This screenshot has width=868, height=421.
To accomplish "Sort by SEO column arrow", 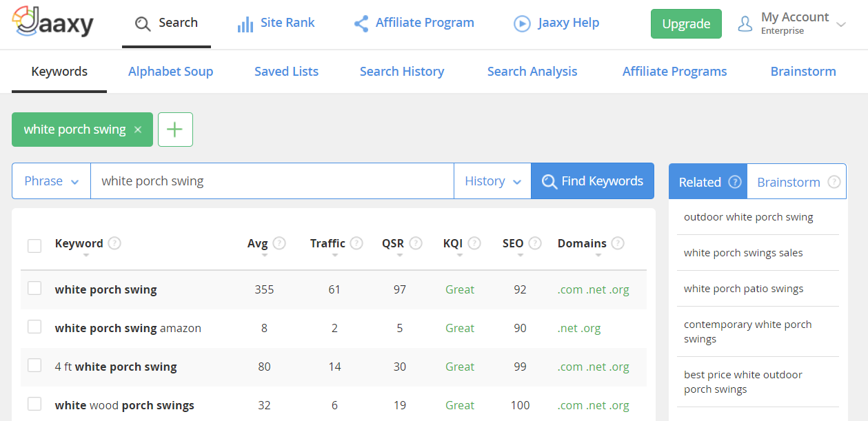I will coord(520,256).
